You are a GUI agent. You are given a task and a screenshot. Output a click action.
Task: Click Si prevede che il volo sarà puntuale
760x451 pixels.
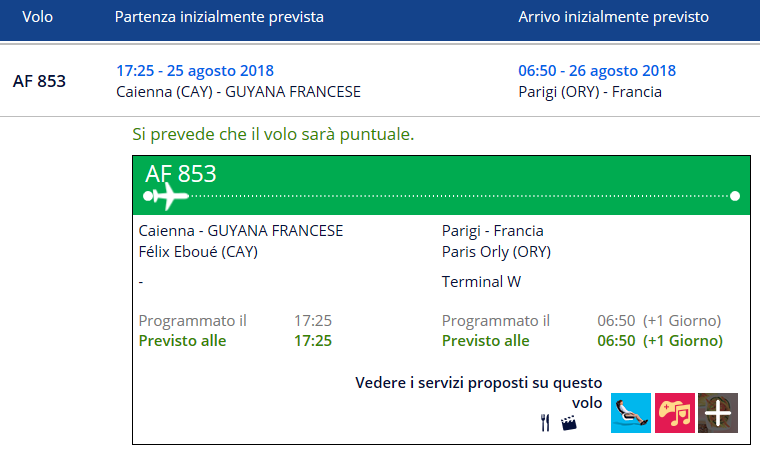[x=273, y=134]
